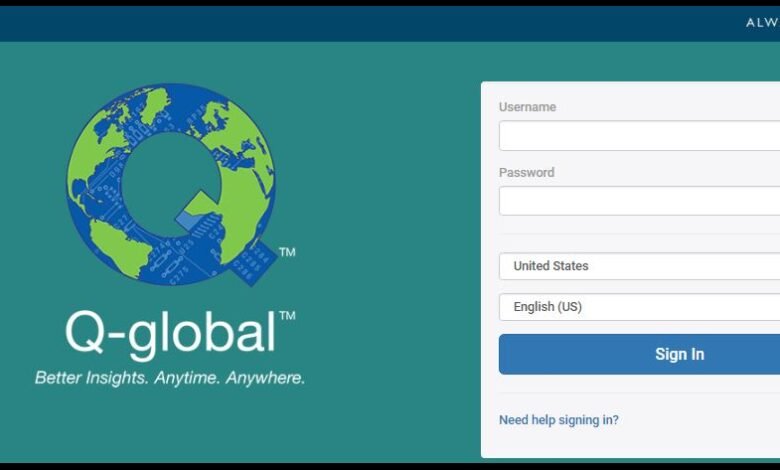Click the Username label text
Image resolution: width=780 pixels, height=470 pixels.
(x=527, y=107)
